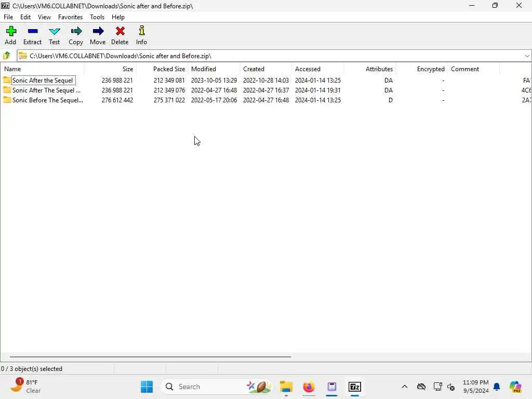Click size value 276 612 442
Image resolution: width=532 pixels, height=399 pixels.
[117, 100]
